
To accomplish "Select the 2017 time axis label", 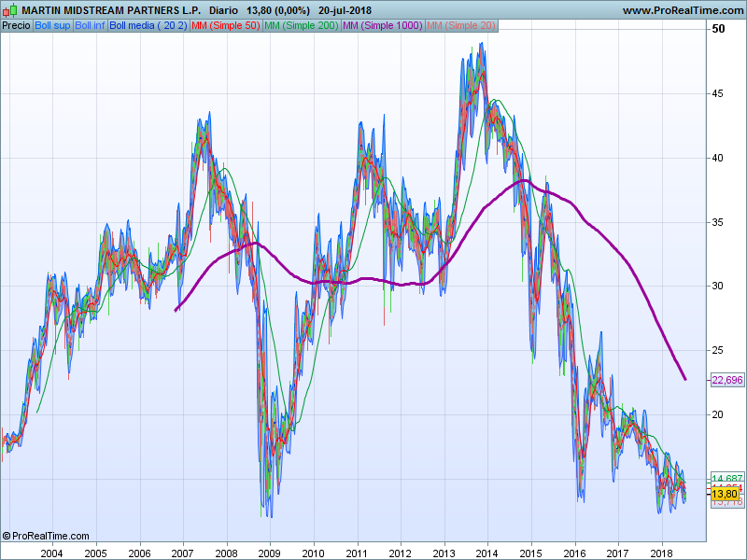I will pyautogui.click(x=618, y=553).
